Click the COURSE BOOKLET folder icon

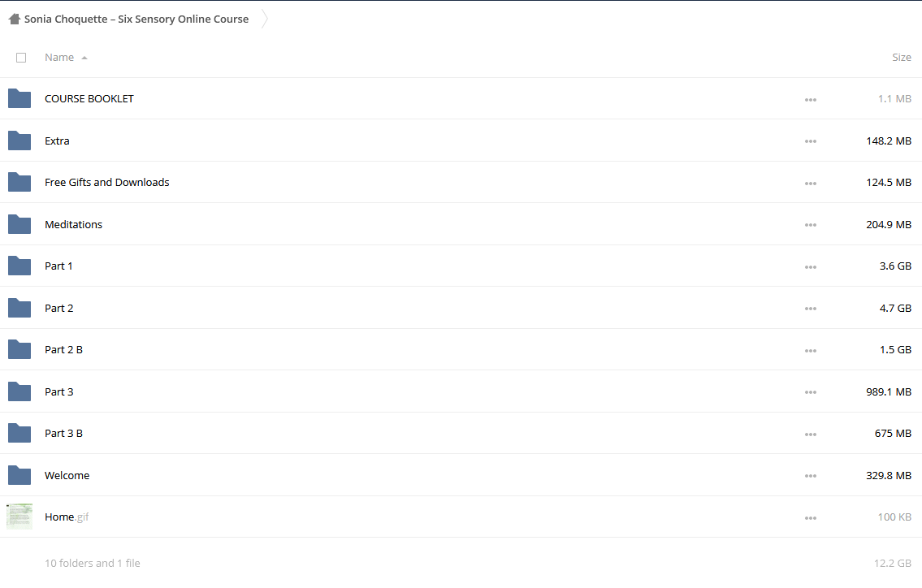(x=19, y=98)
